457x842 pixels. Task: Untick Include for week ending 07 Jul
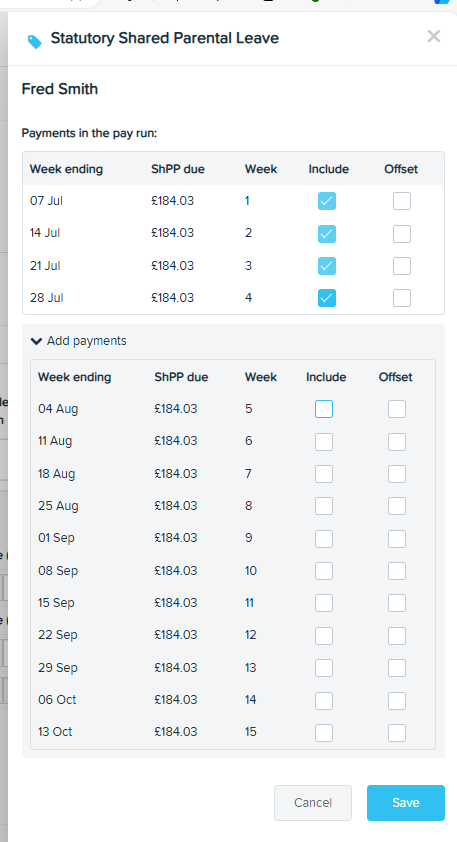(x=327, y=201)
